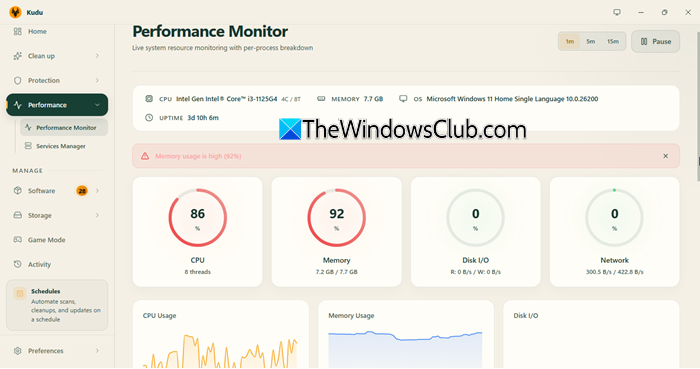
Task: Click the Protection shield icon
Action: 17,80
